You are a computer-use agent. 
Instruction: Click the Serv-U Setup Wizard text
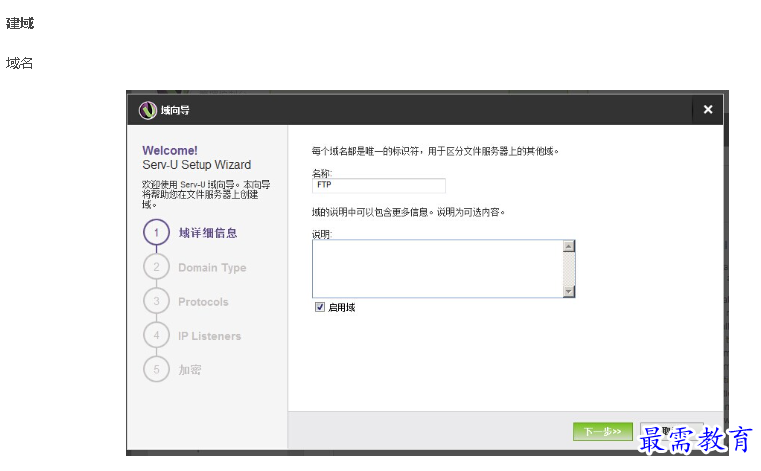pos(197,165)
